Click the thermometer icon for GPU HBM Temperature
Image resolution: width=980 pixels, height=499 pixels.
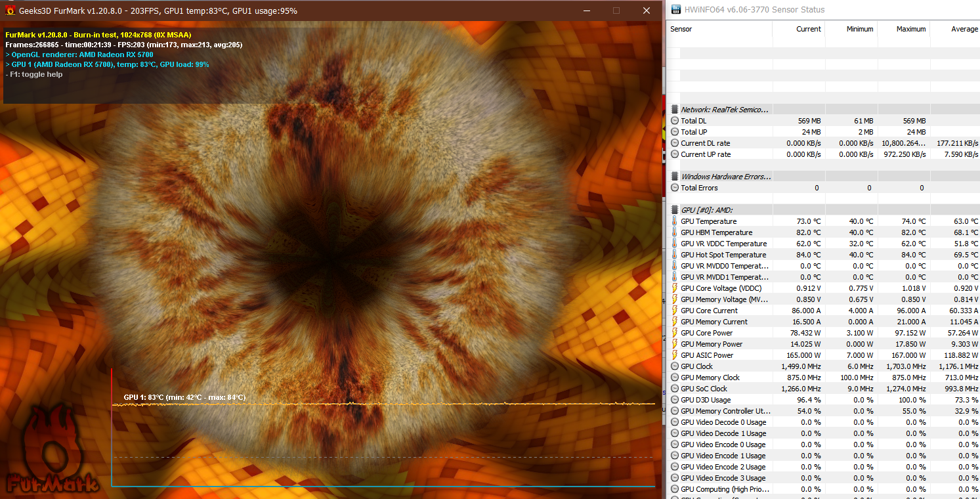point(675,232)
